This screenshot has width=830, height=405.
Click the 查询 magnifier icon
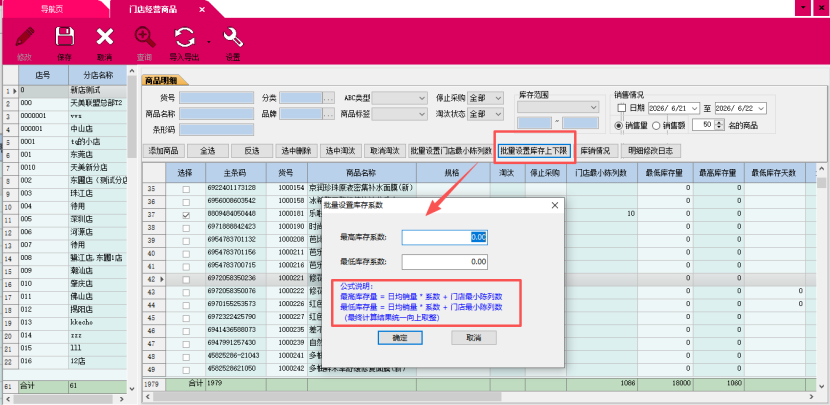tap(145, 38)
